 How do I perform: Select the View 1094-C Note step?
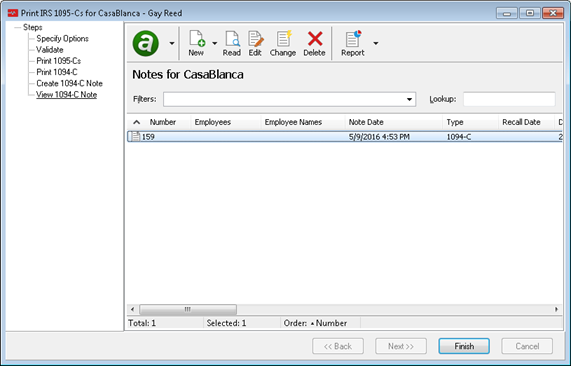[66, 95]
